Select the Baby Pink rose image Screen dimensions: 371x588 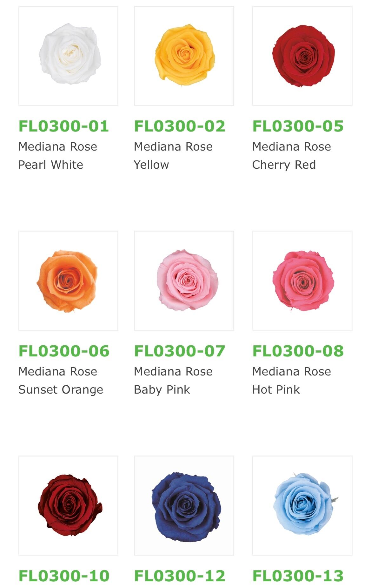pyautogui.click(x=184, y=280)
